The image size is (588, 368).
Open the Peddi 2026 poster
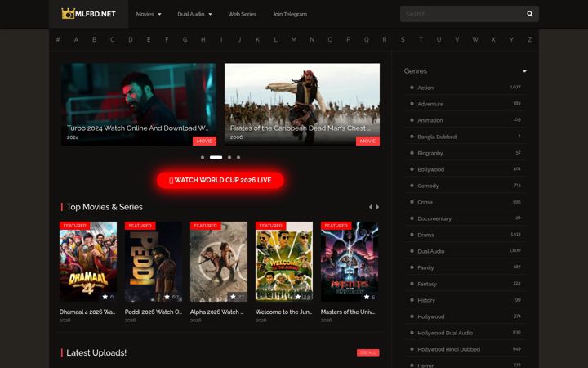pos(154,262)
